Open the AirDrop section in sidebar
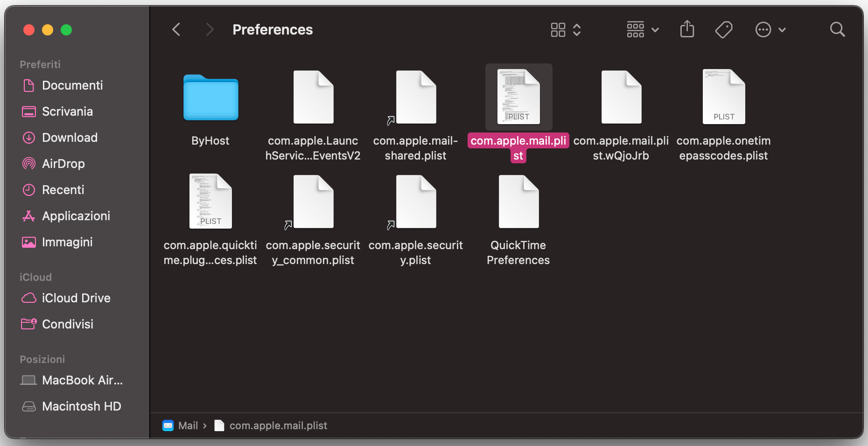This screenshot has height=446, width=868. (x=63, y=163)
